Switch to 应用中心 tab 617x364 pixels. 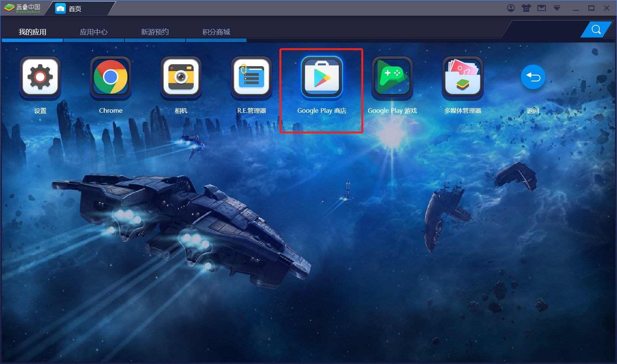(94, 32)
